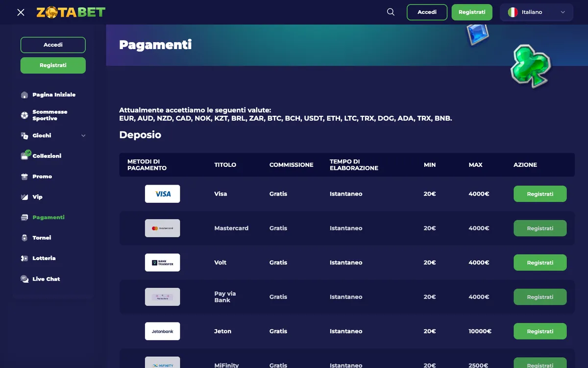Click the Pagamenti page title
Image resolution: width=588 pixels, height=368 pixels.
(x=155, y=45)
